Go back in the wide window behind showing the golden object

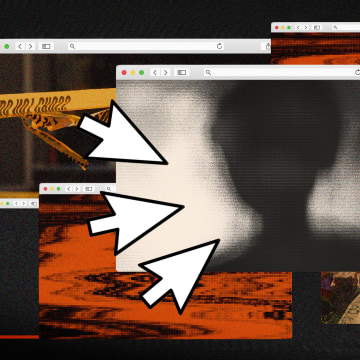20,46
